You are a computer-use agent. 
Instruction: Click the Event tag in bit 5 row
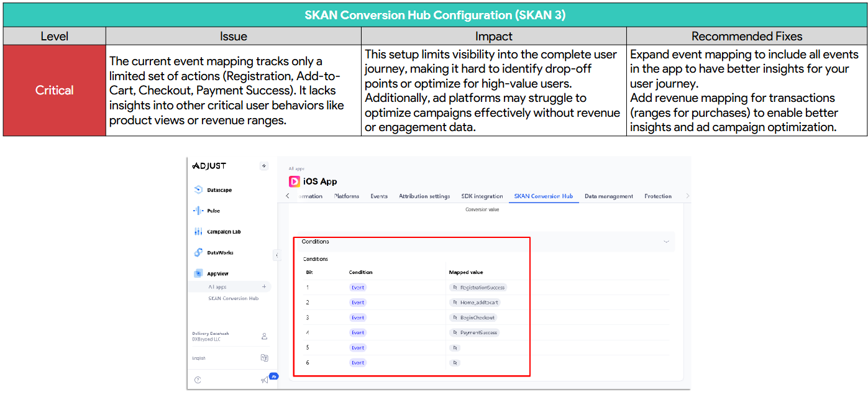coord(358,348)
